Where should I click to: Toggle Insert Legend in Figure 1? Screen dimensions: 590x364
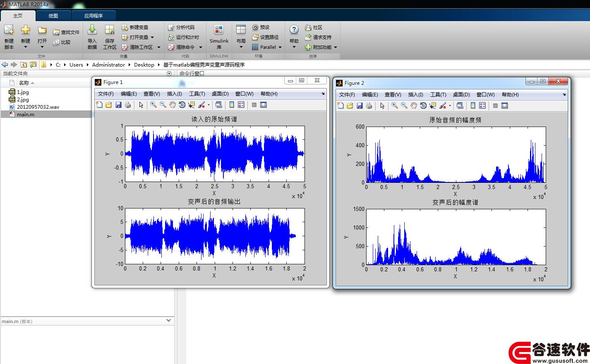(241, 105)
